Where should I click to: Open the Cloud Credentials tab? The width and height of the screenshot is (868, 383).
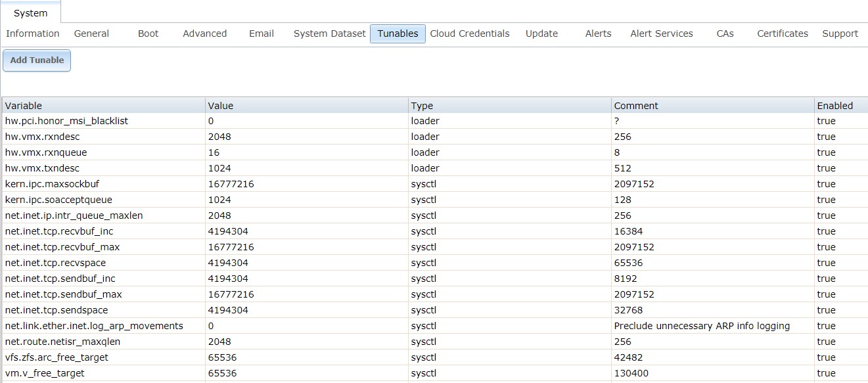pyautogui.click(x=470, y=34)
